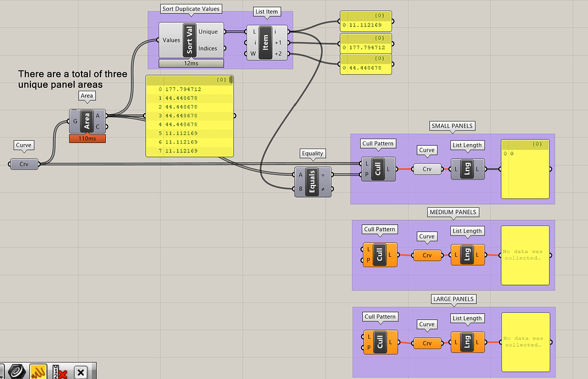The width and height of the screenshot is (588, 379).
Task: Select the yellow panel showing 11.112169
Action: (366, 21)
